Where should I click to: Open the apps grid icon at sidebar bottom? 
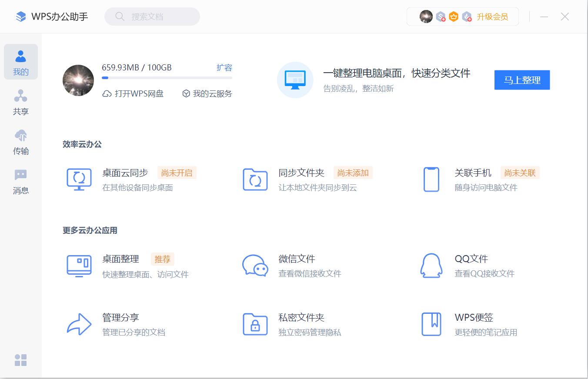tap(20, 360)
